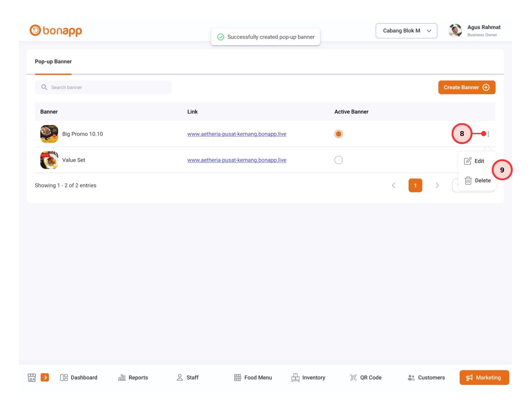Click the orange arrow expand icon
The width and height of the screenshot is (532, 403).
45,378
